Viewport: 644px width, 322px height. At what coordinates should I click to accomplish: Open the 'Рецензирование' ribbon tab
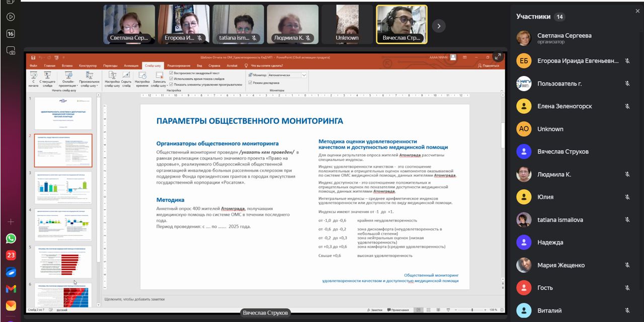(x=179, y=65)
